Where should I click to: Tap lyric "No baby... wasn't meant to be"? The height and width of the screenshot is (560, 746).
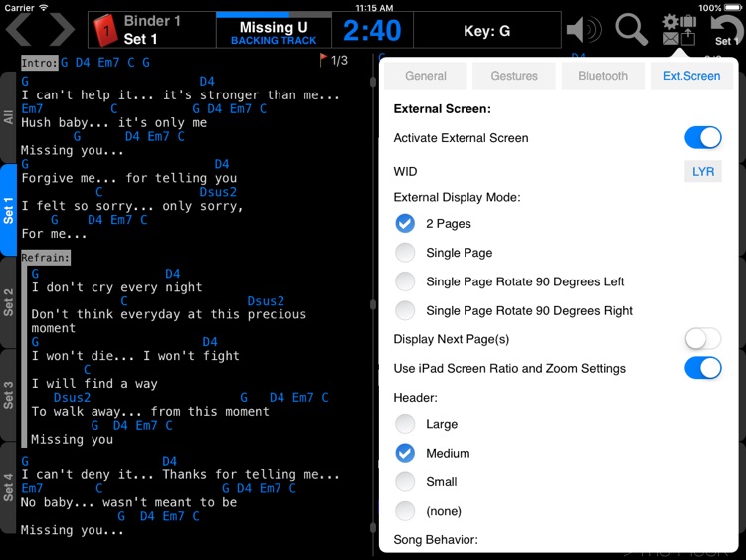point(128,502)
